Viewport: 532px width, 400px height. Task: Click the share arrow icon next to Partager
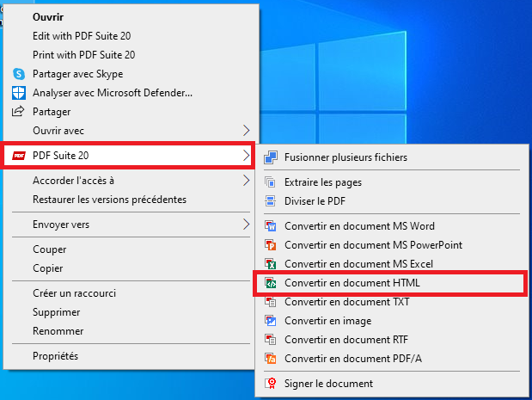point(18,111)
